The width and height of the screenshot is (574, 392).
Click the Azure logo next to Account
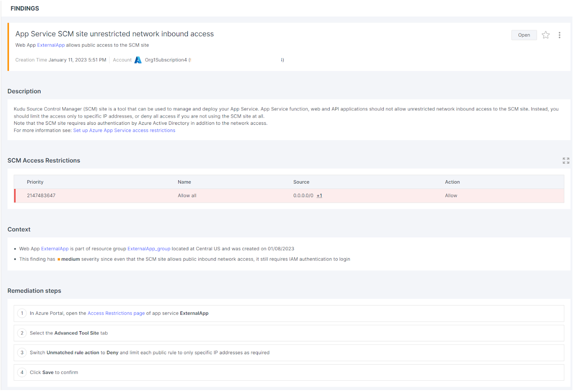(x=138, y=60)
